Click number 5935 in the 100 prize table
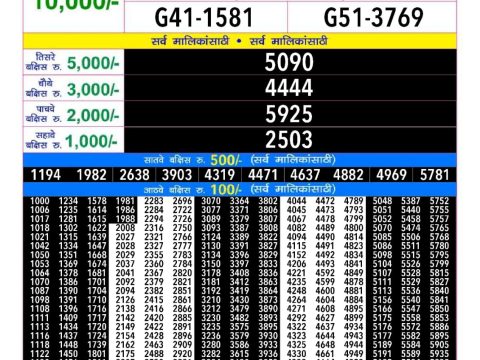This screenshot has height=360, width=480. [x=439, y=354]
